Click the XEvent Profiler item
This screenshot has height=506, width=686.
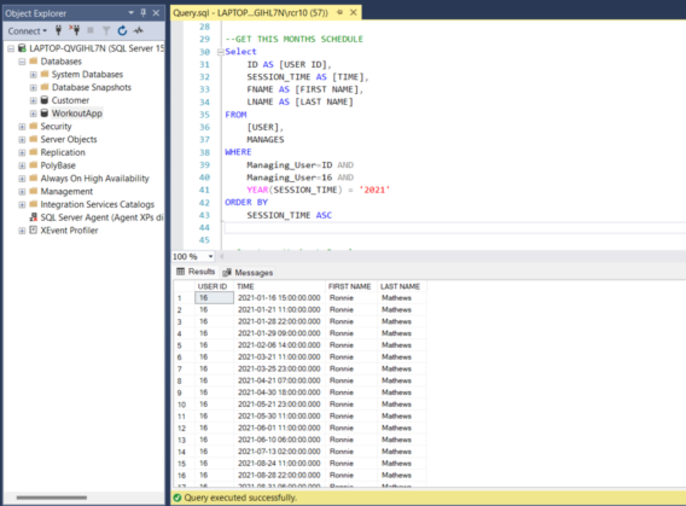pyautogui.click(x=69, y=230)
